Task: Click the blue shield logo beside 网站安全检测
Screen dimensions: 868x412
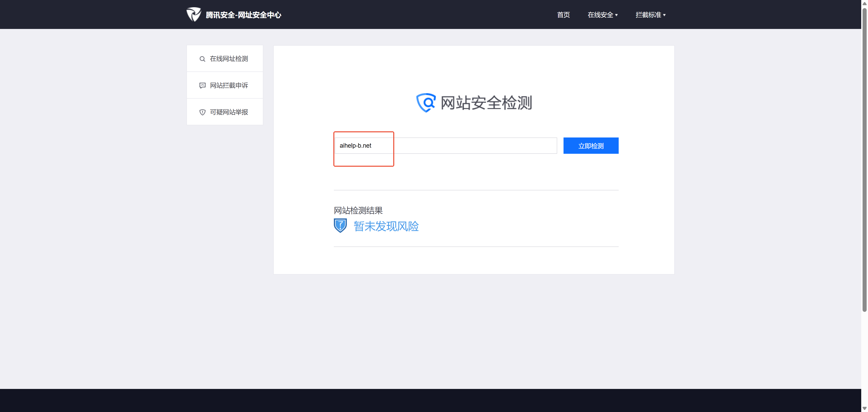Action: (x=426, y=102)
